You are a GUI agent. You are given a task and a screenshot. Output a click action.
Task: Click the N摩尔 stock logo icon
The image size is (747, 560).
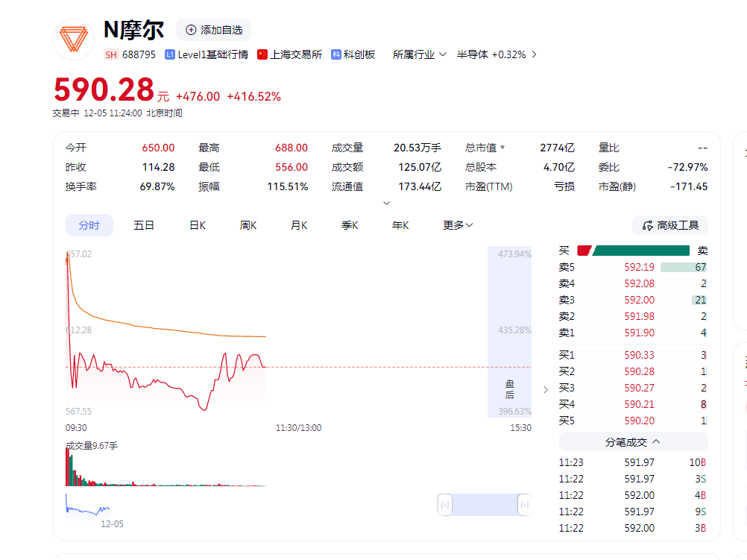coord(74,40)
